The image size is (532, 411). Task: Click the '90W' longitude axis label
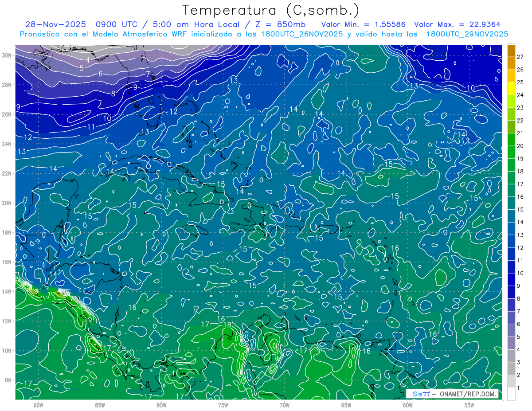click(39, 405)
